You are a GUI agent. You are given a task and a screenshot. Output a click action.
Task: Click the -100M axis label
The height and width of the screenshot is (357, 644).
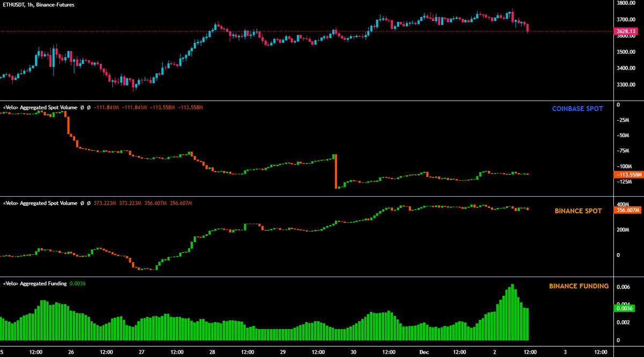[x=625, y=167]
